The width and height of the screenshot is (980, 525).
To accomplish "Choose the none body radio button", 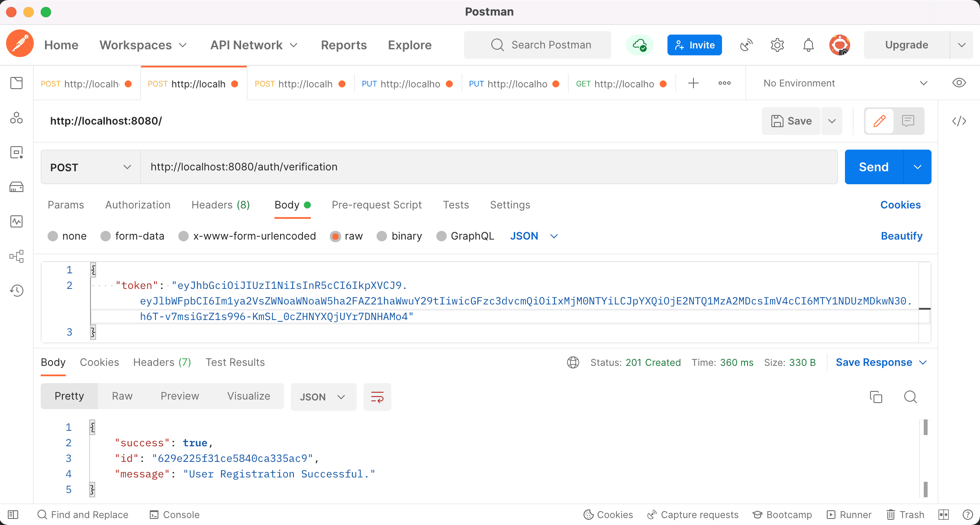I will 53,236.
